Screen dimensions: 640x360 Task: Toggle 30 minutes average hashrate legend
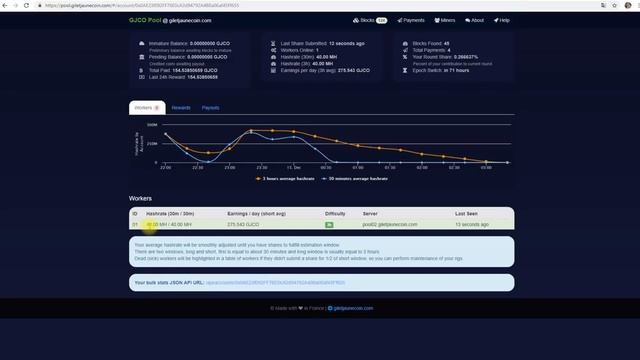355,178
